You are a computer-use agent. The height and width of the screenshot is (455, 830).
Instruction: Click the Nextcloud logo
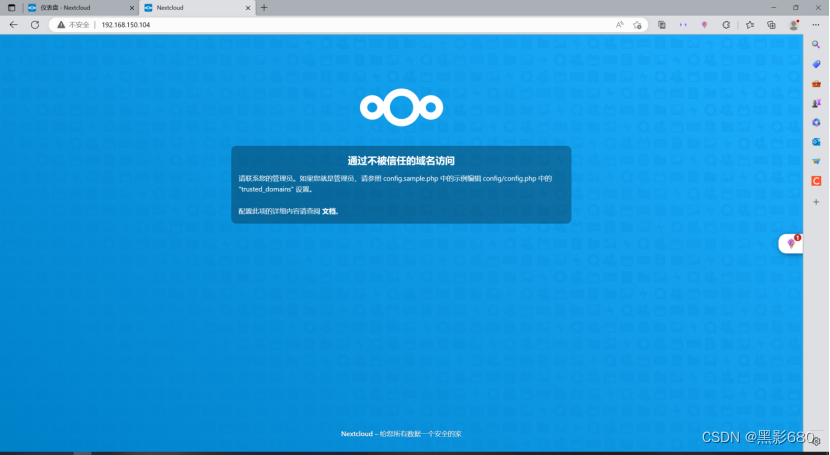click(x=401, y=107)
